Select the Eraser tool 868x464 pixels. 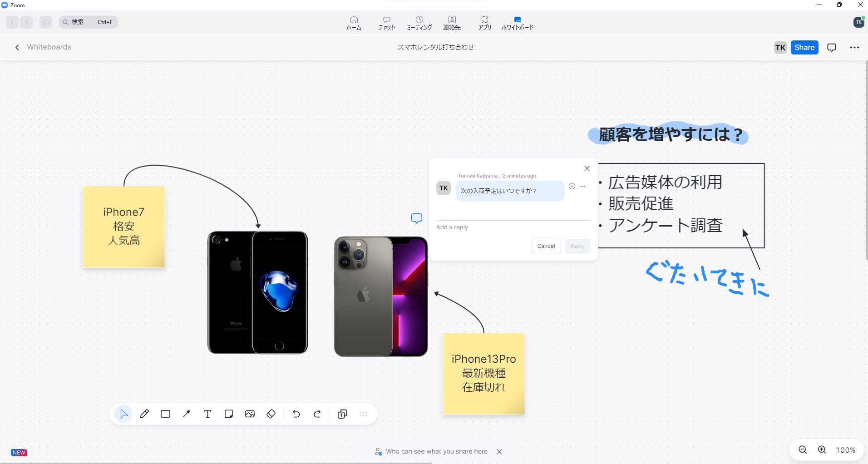point(271,414)
